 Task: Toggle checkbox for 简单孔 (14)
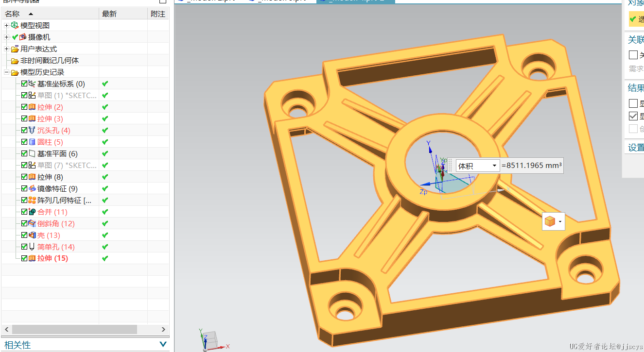[x=24, y=247]
